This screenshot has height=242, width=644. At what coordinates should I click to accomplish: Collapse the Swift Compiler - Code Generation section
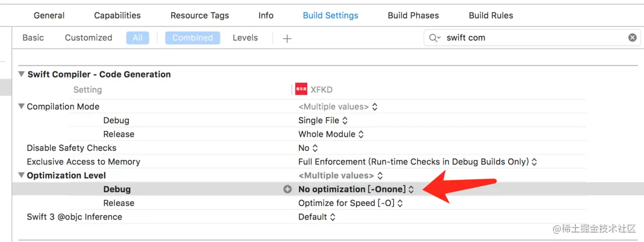[21, 74]
